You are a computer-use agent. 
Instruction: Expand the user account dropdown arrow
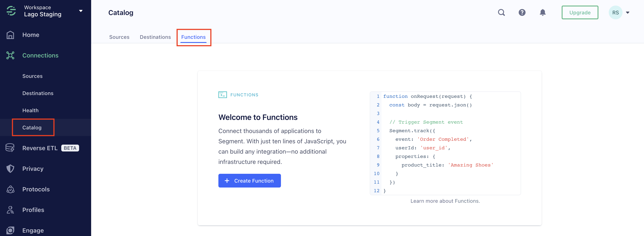click(x=627, y=12)
